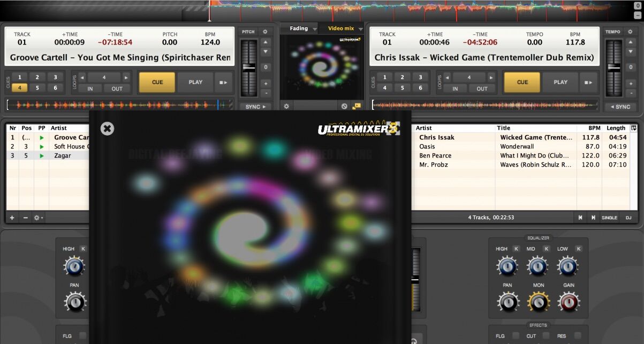Click right playlist BPM column header

point(589,128)
